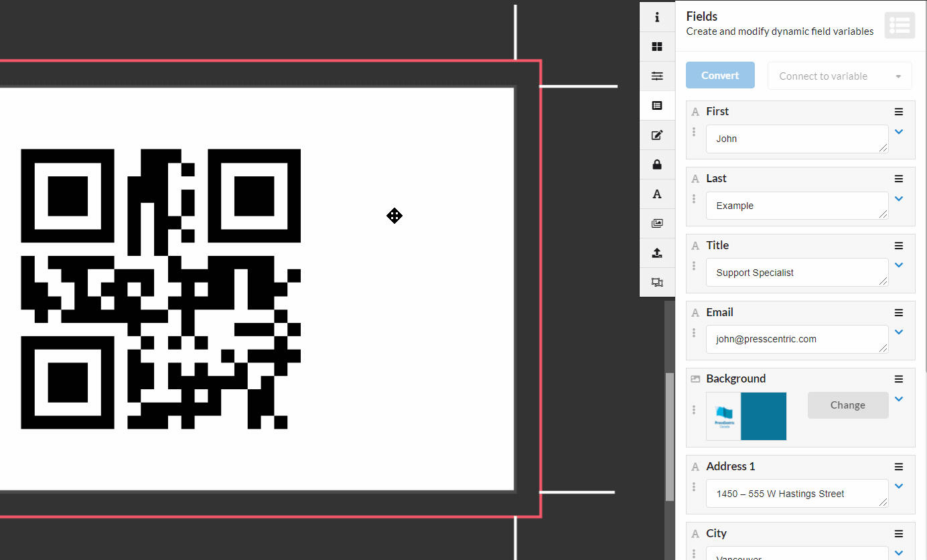Click the 'City' field label

(716, 533)
